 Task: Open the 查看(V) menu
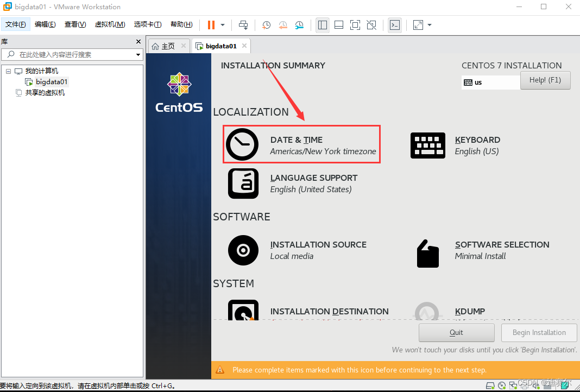coord(75,24)
